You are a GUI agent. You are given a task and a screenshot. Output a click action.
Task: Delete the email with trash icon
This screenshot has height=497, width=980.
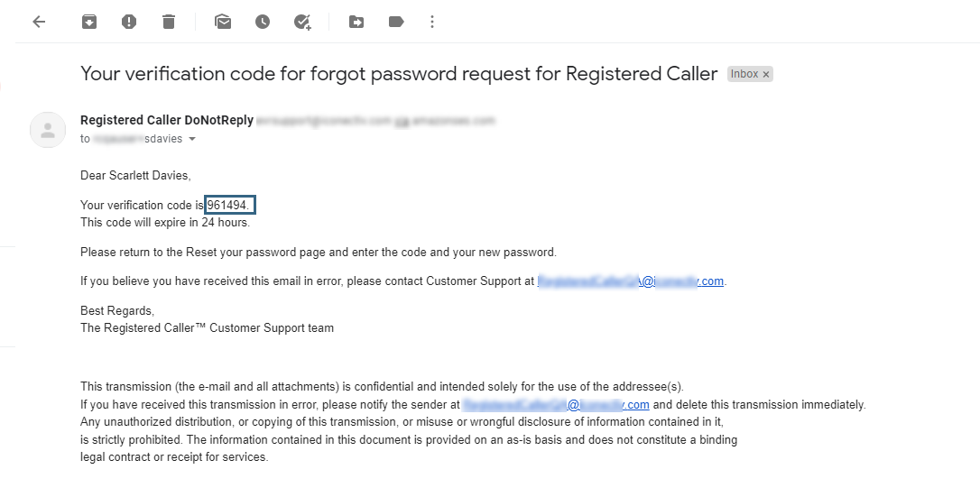[x=169, y=22]
